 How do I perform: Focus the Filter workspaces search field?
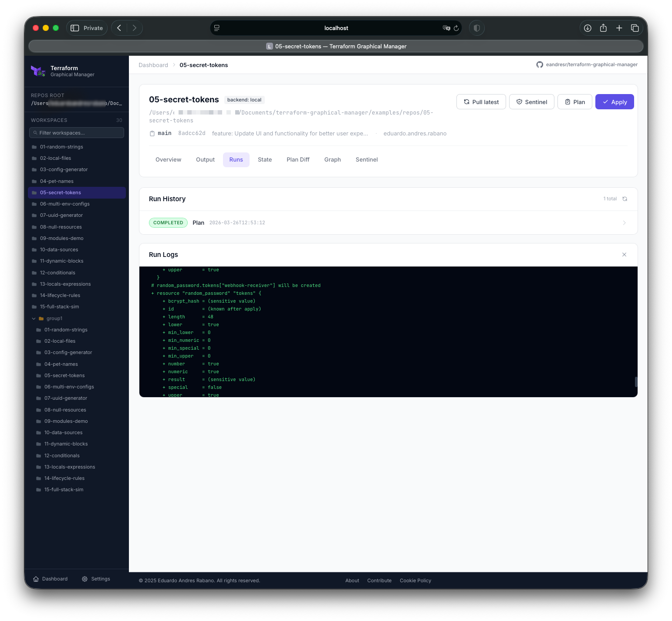pyautogui.click(x=77, y=133)
